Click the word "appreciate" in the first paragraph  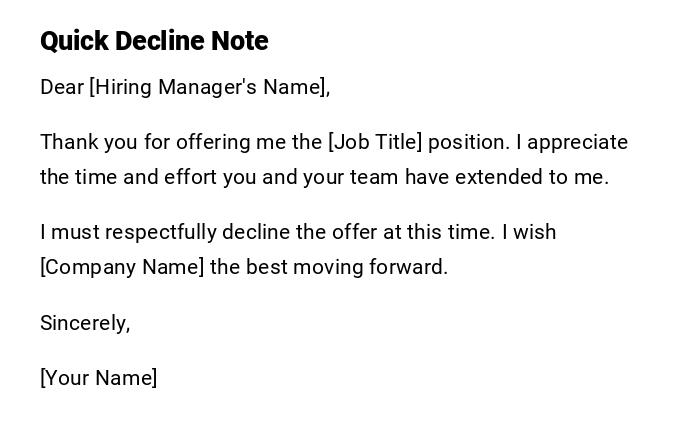pos(578,142)
